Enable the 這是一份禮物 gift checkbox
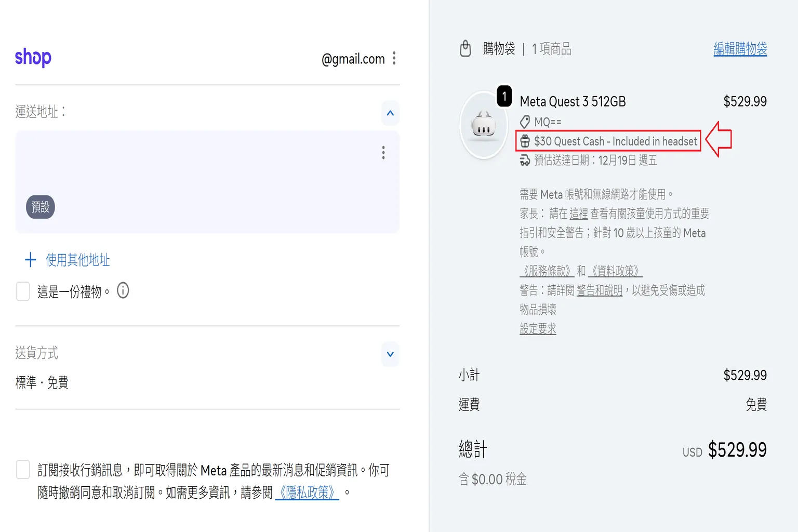This screenshot has height=532, width=798. (23, 291)
